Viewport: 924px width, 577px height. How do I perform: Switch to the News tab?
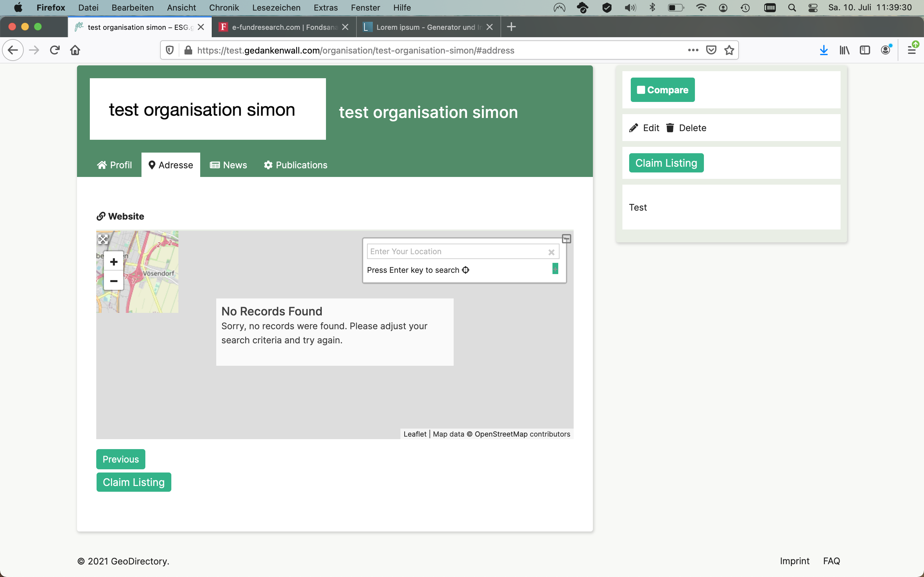click(228, 165)
